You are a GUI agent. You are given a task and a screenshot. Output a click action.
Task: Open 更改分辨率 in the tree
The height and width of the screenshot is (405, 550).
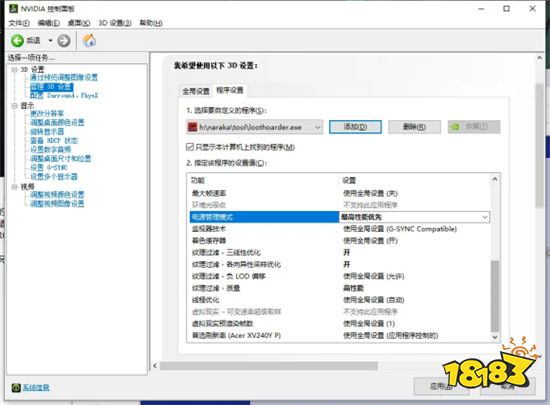click(47, 114)
